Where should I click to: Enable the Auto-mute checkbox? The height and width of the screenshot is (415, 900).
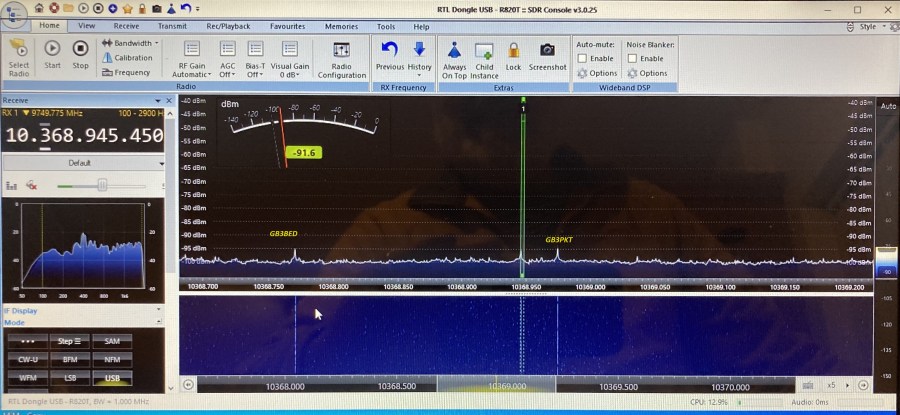tap(583, 58)
